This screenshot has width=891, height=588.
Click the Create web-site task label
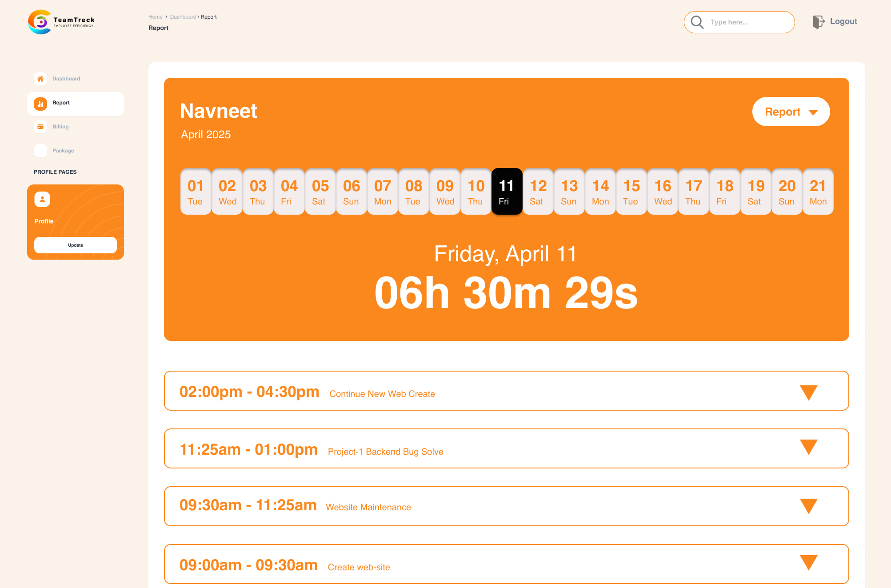[359, 567]
